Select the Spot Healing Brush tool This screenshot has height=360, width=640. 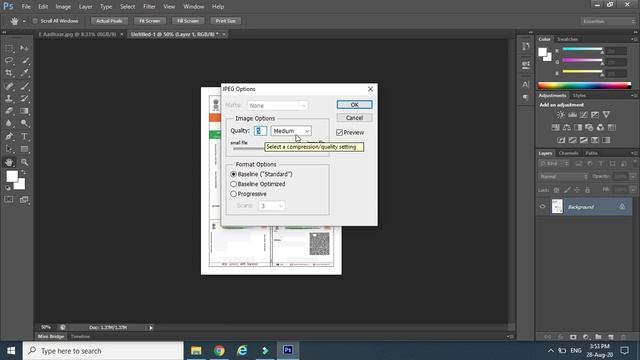coord(9,86)
